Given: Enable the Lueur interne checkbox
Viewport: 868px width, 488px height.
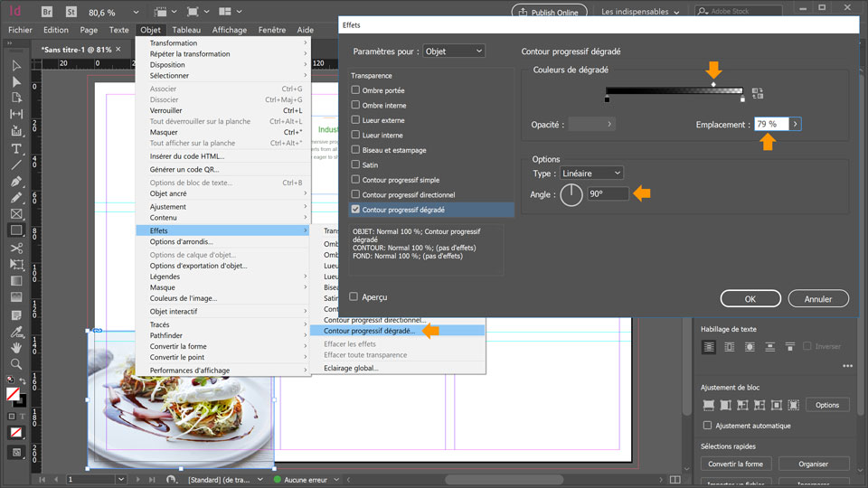Looking at the screenshot, I should (x=355, y=135).
